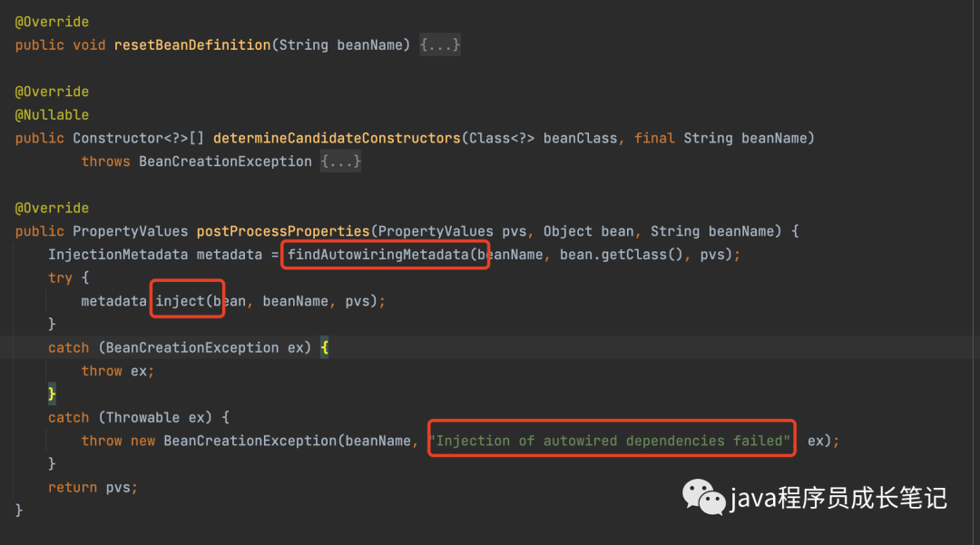This screenshot has height=545, width=980.
Task: Click the 'Injection of autowired dependencies failed' string
Action: coord(611,441)
